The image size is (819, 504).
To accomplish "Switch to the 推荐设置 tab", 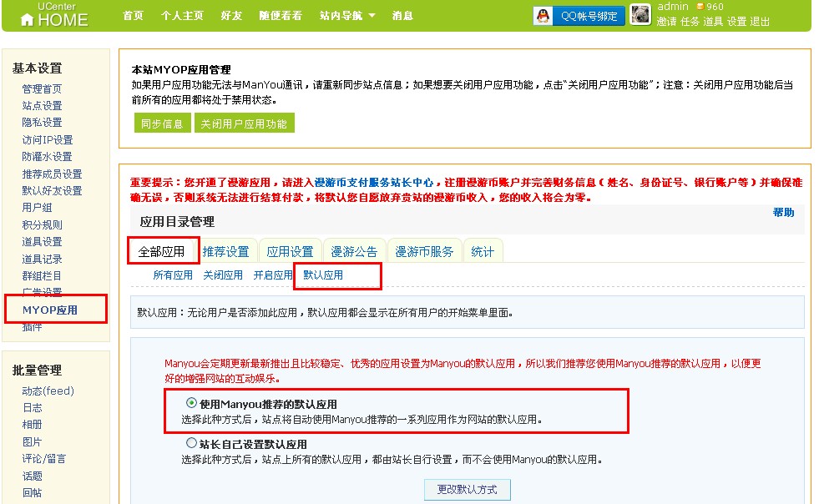I will tap(225, 252).
